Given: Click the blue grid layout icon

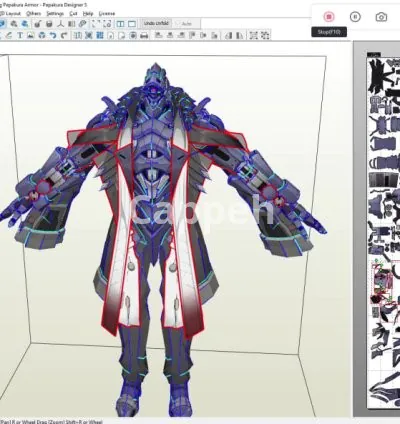Looking at the screenshot, I should 100,35.
